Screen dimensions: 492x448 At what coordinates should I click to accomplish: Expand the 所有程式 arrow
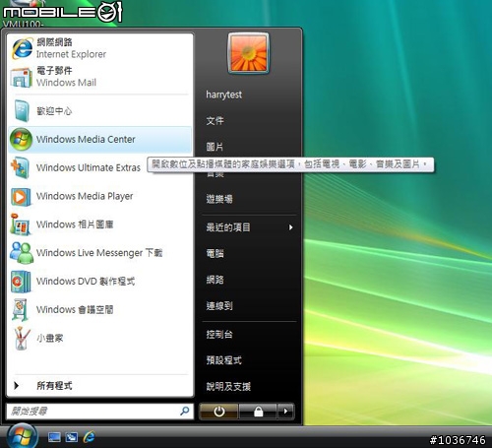16,386
